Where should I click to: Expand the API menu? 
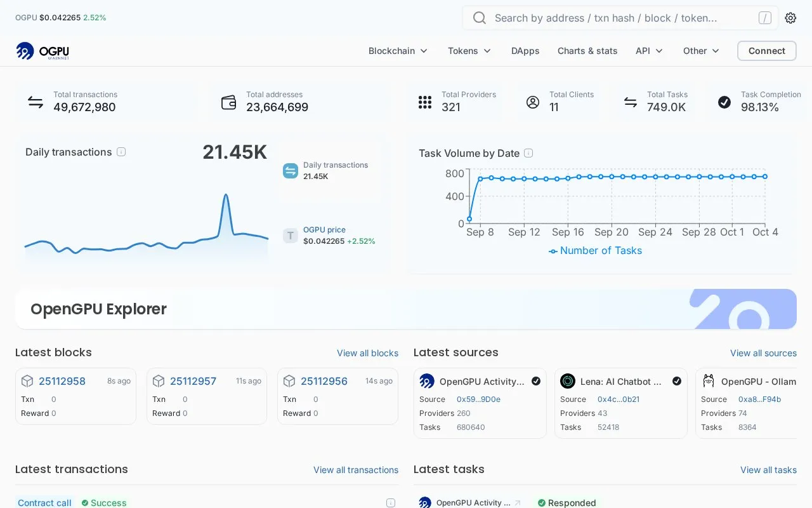click(649, 51)
